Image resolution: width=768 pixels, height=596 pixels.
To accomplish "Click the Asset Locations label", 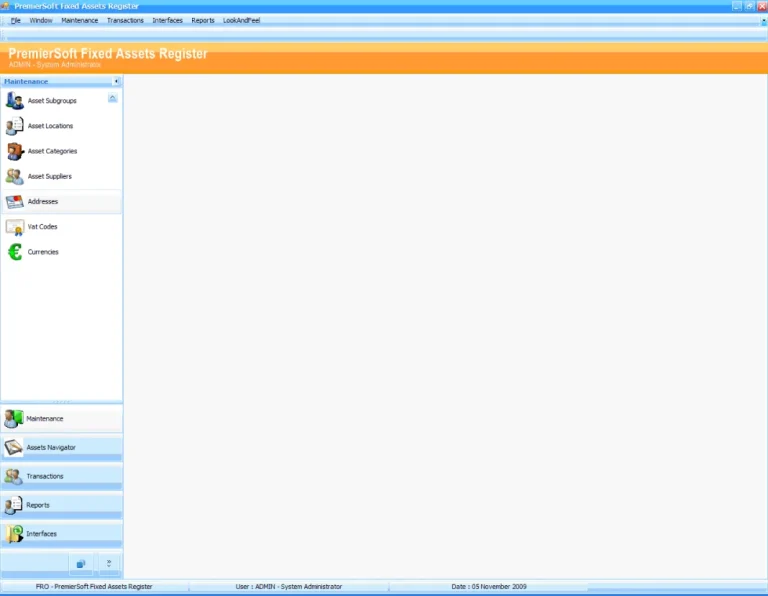I will click(x=50, y=126).
